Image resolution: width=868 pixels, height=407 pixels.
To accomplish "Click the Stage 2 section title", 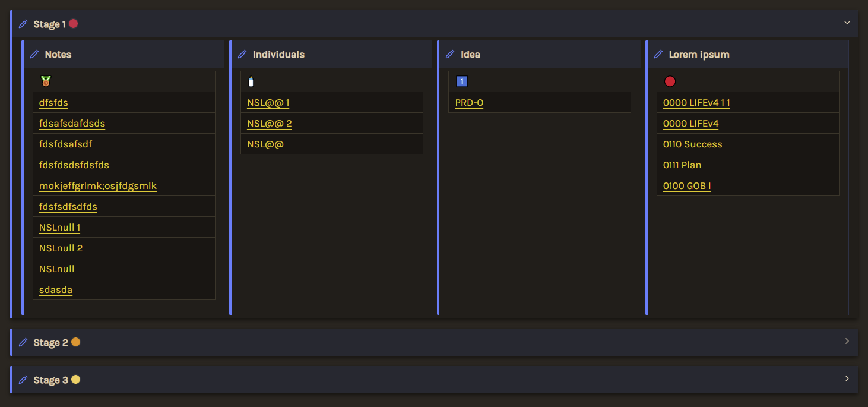I will point(50,343).
